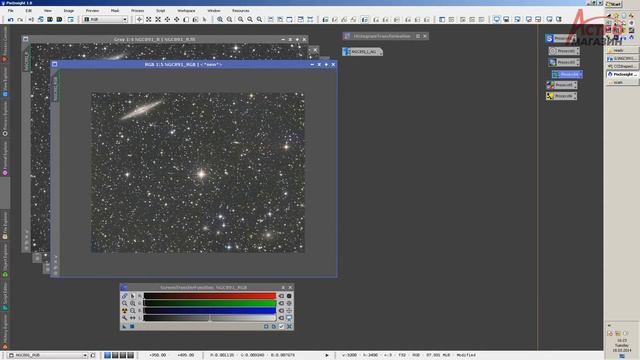This screenshot has height=360, width=640.
Task: Click the New Instance triangle in STF panel
Action: (124, 326)
